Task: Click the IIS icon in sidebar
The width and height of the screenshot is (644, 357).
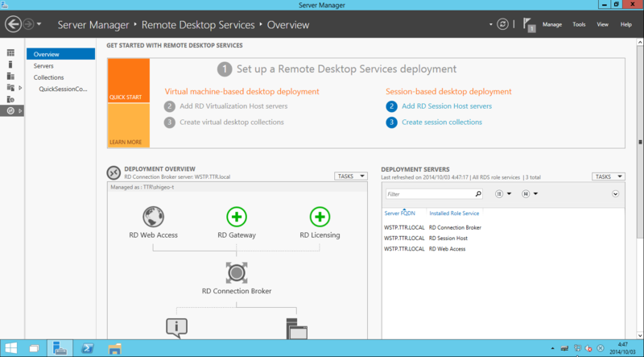Action: point(10,99)
